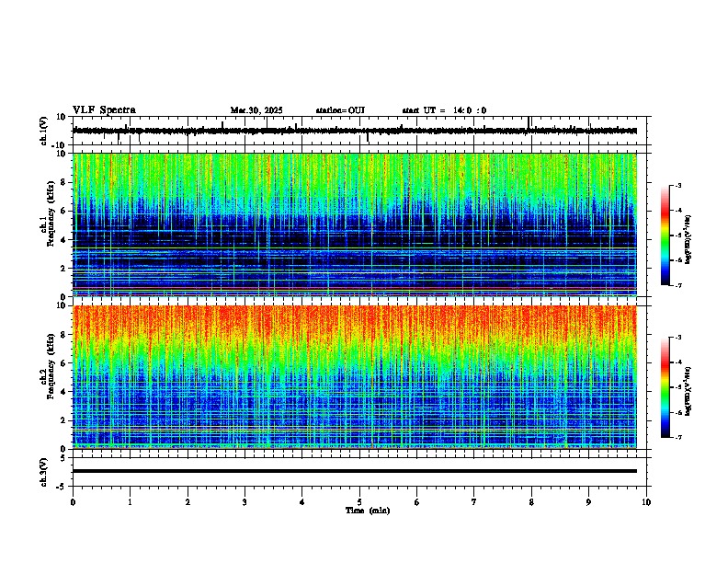Click time axis tick label "3" minutes
This screenshot has height=563, width=728.
pos(245,502)
